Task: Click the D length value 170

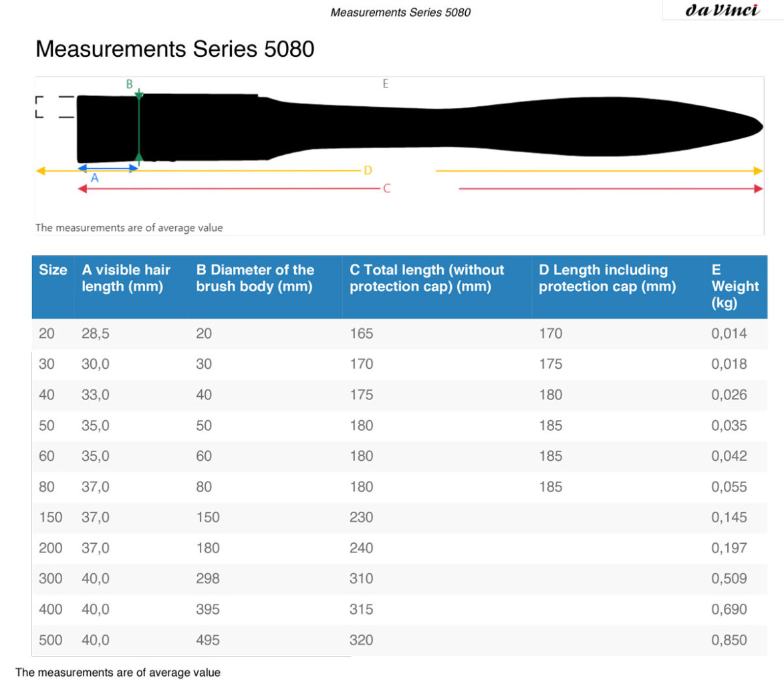Action: [x=551, y=333]
